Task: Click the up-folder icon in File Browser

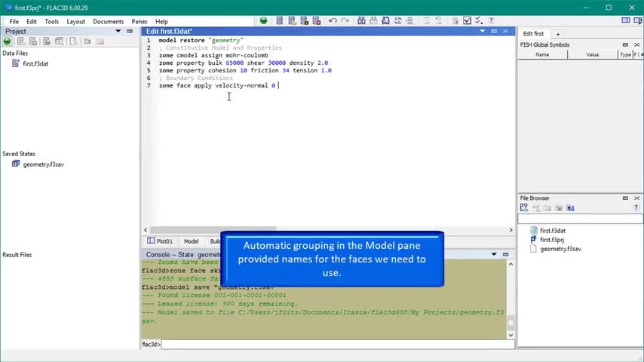Action: pyautogui.click(x=571, y=208)
